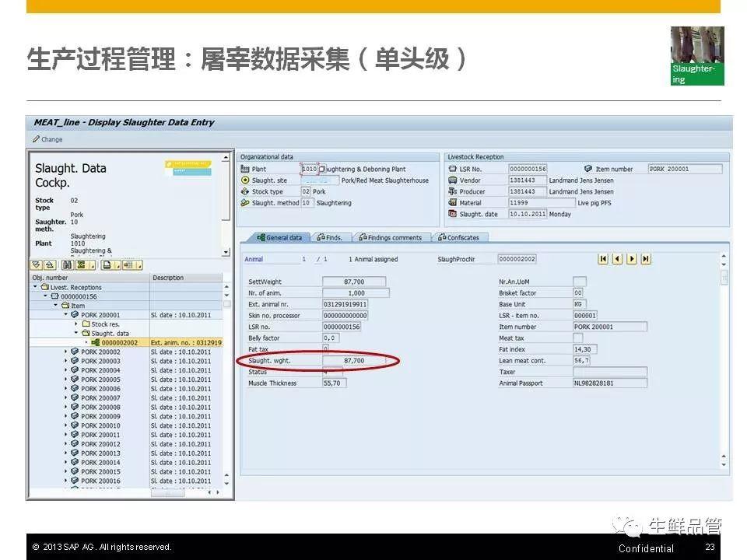Click the collapse all nodes icon
This screenshot has width=747, height=560.
click(49, 264)
